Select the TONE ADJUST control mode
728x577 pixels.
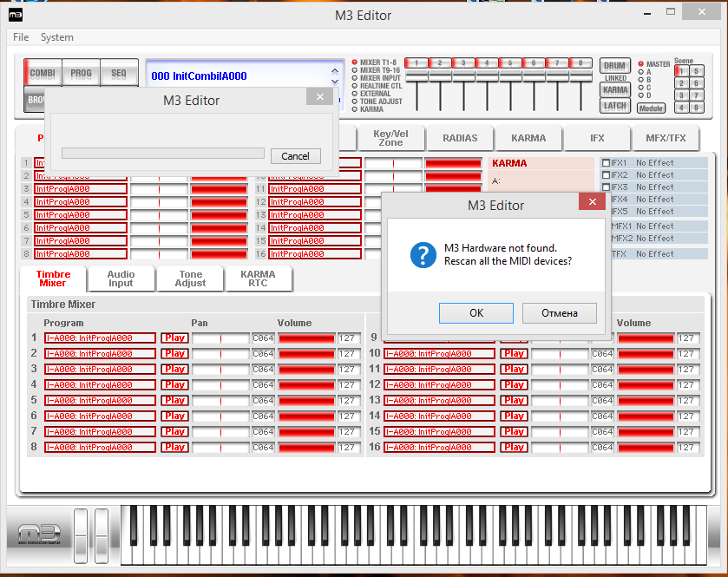(355, 102)
